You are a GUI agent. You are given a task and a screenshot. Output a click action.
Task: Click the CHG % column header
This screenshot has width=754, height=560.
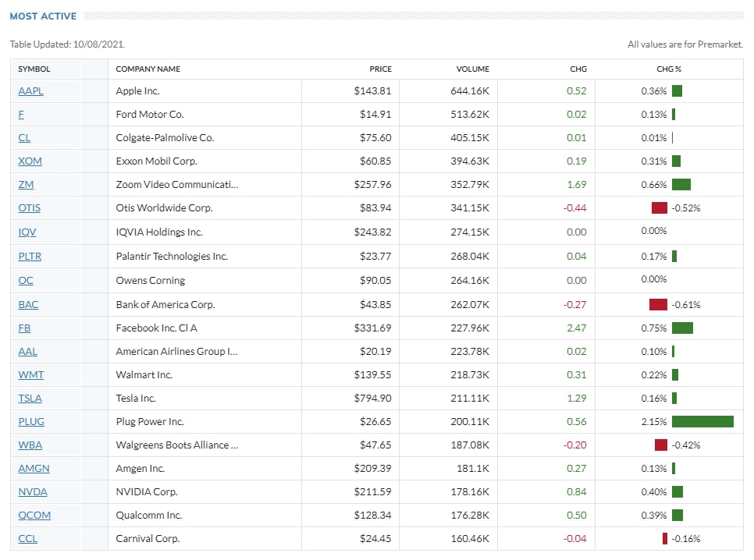click(x=669, y=69)
